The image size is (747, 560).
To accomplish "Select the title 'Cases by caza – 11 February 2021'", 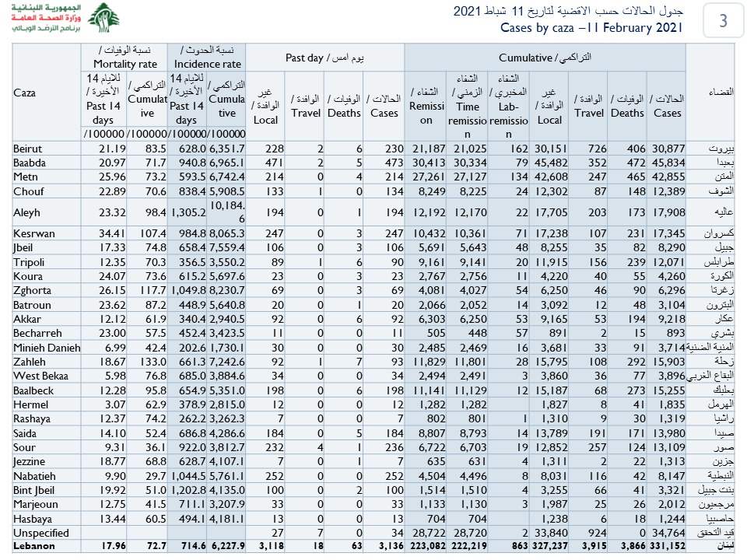I will pos(591,28).
